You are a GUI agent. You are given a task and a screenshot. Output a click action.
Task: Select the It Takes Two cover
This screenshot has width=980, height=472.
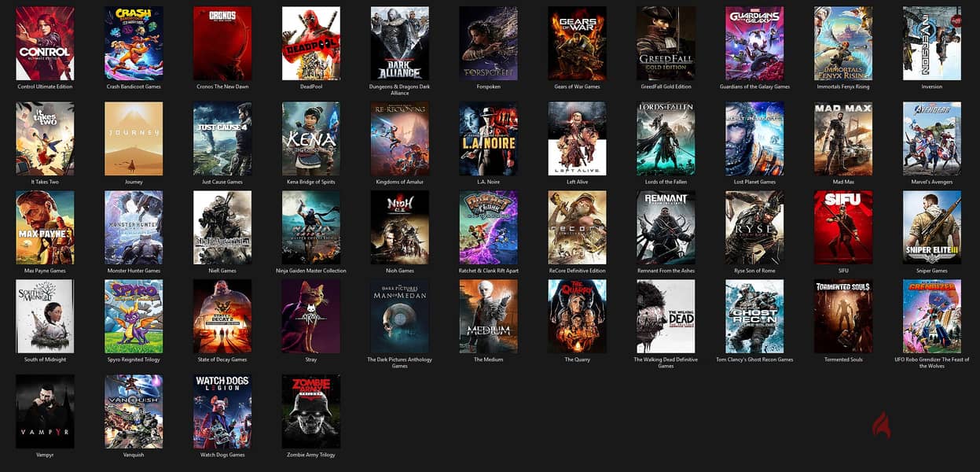tap(45, 138)
